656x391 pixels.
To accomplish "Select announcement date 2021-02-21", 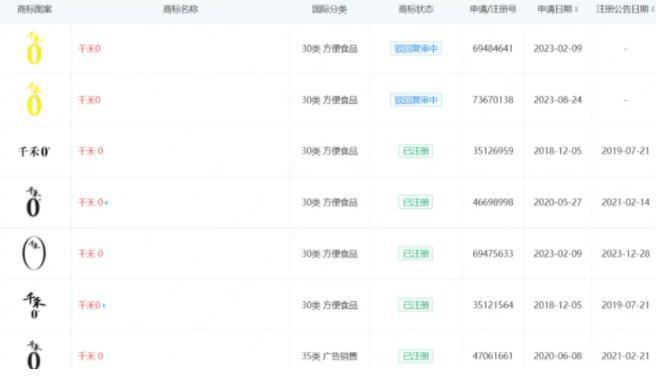I will click(625, 356).
